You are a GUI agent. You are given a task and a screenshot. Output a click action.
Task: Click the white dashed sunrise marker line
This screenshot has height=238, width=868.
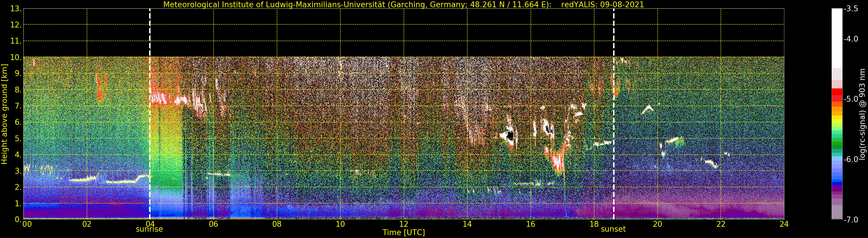[x=150, y=114]
